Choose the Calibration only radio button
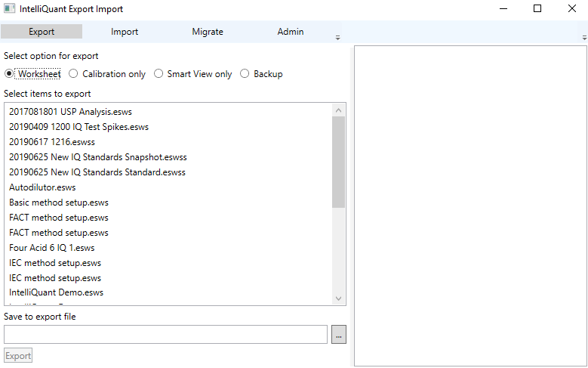Viewport: 588px width, 368px height. tap(73, 73)
